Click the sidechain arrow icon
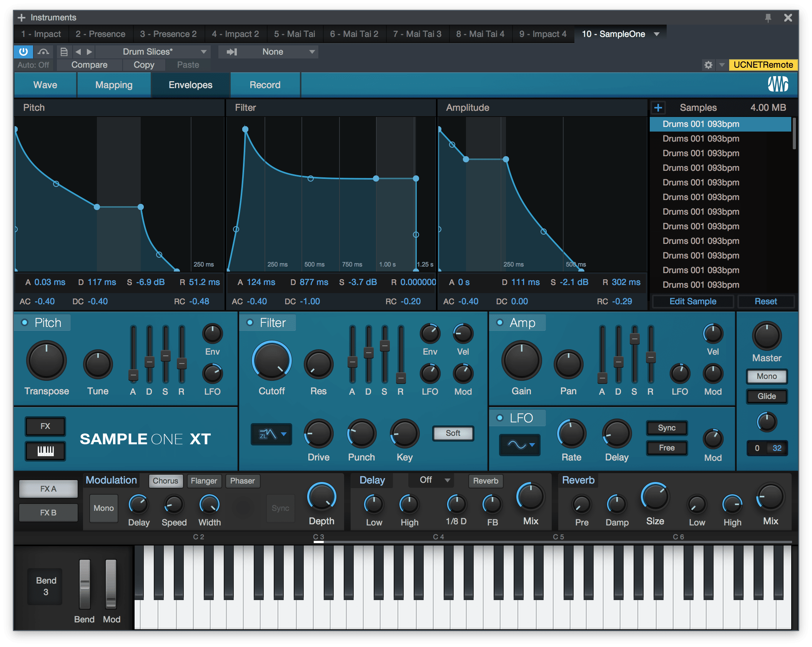 [x=232, y=52]
